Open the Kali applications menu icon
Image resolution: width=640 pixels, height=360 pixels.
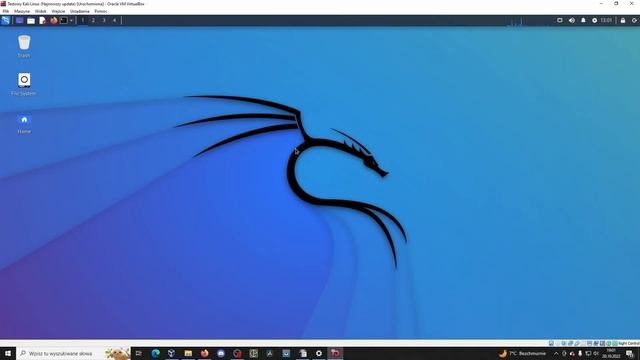[5, 20]
